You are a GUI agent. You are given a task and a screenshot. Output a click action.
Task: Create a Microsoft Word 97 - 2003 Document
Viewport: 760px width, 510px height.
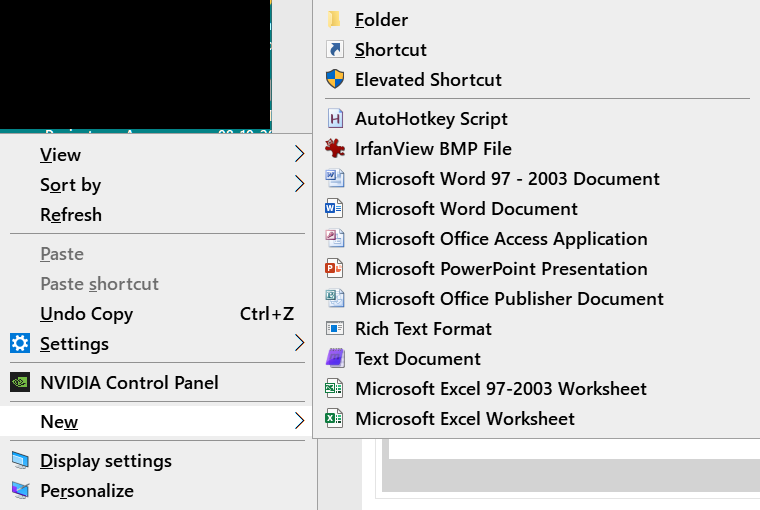coord(537,179)
